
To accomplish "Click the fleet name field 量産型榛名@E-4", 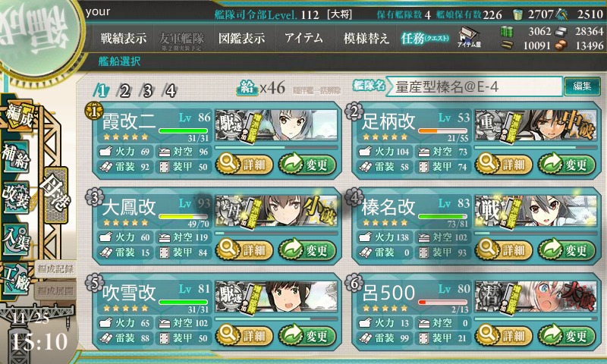I will [x=475, y=86].
